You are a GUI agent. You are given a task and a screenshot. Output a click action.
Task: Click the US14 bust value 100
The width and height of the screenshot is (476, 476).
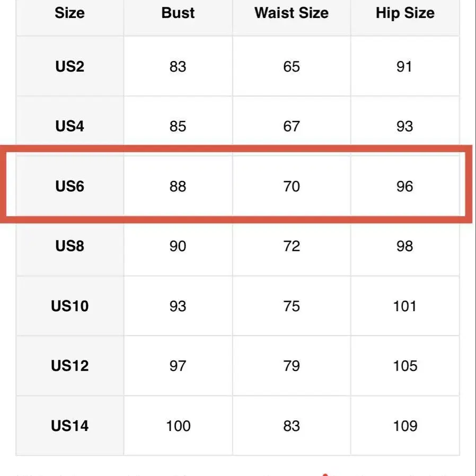178,426
